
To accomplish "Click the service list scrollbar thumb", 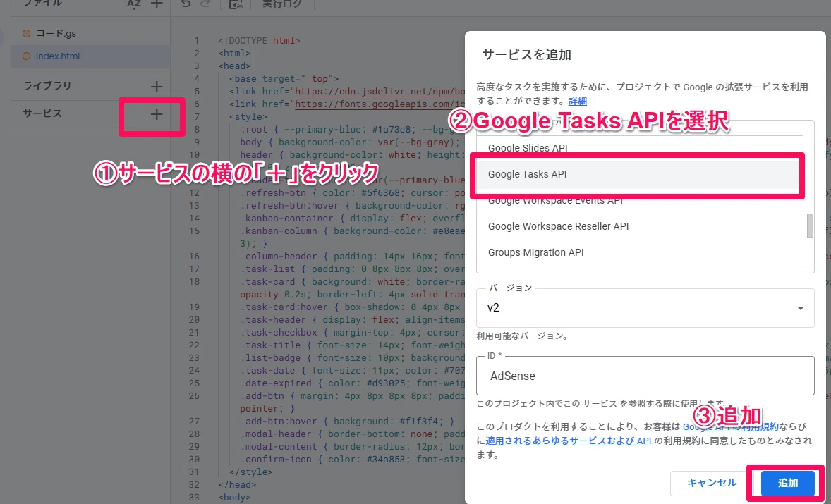I will 810,226.
